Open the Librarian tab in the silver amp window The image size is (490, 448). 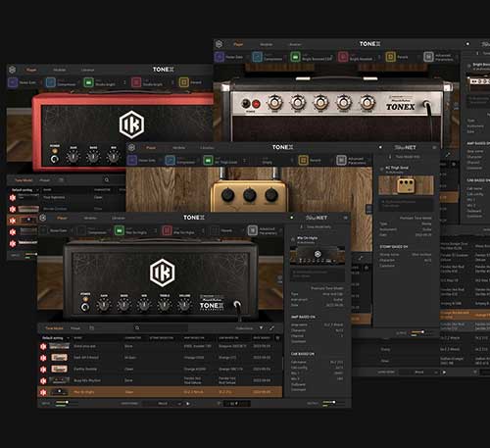[295, 44]
